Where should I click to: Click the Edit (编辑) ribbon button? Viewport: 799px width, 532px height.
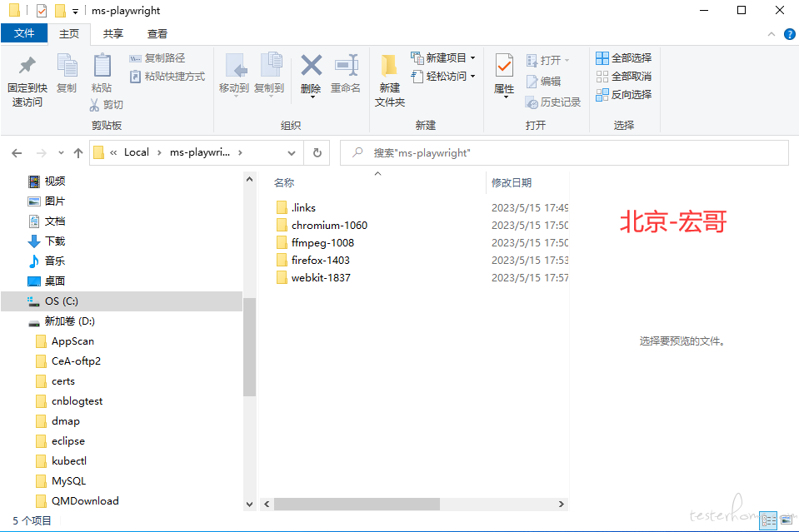pos(544,82)
